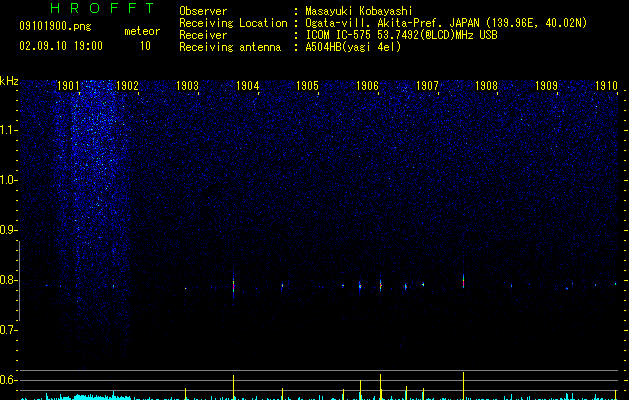This screenshot has height=400, width=629.
Task: Click the 0.7 kHz frequency label
Action: [x=8, y=330]
